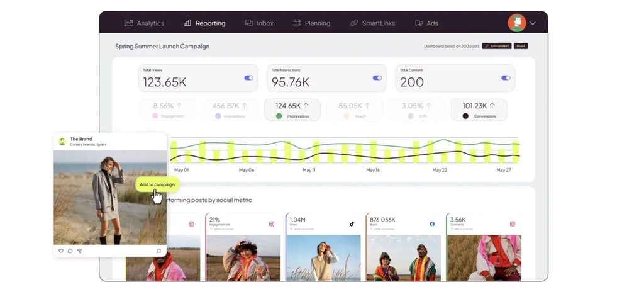Click the Facebook icon on 876.056K card

(432, 223)
